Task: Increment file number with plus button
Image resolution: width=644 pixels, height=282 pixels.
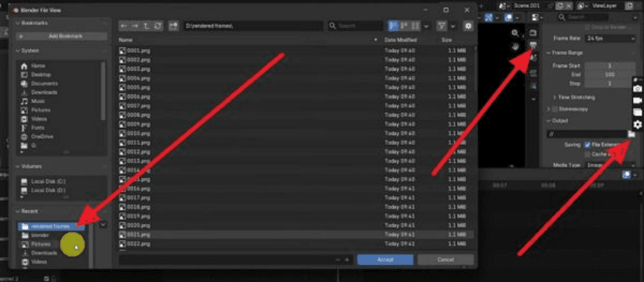Action: [x=347, y=260]
